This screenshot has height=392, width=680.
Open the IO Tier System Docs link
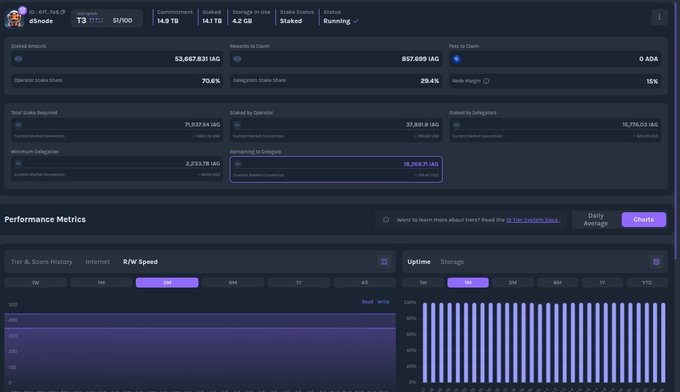coord(532,220)
